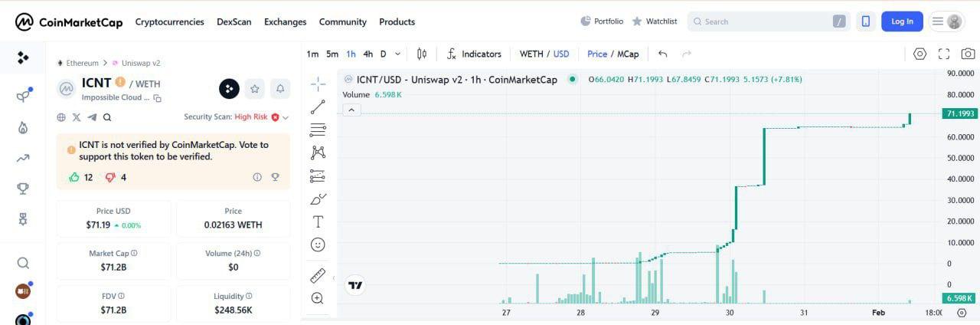
Task: Open the ICNT X social link
Action: (x=77, y=117)
